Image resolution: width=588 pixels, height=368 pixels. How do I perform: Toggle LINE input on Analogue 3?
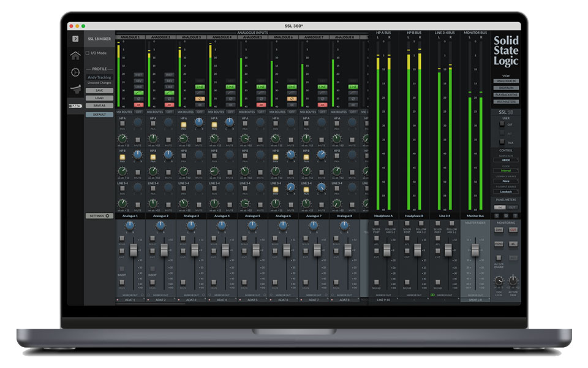[x=200, y=86]
